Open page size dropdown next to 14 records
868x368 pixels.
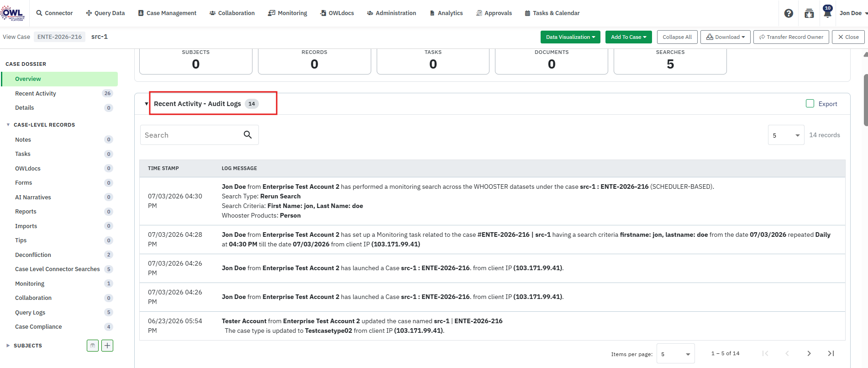point(786,135)
